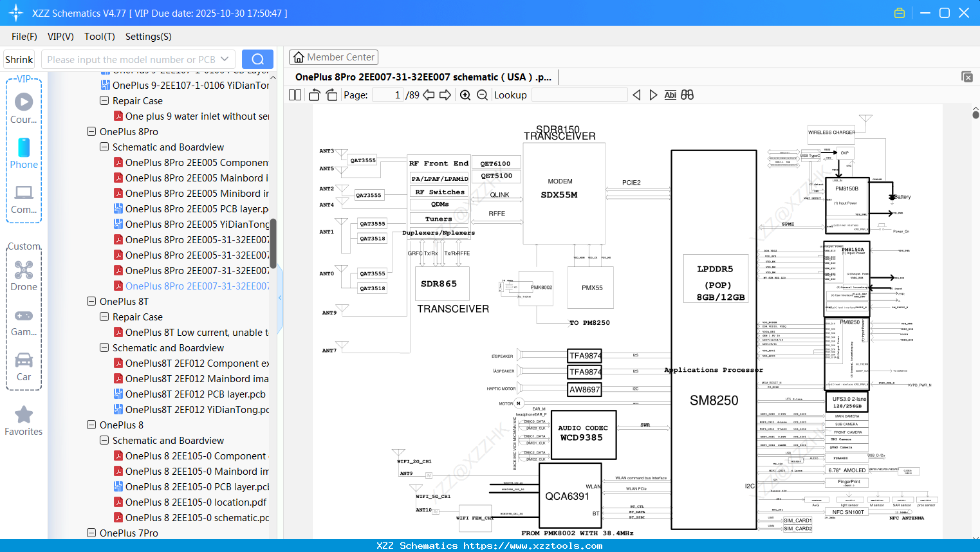Click the Lookup text field
This screenshot has height=552, width=980.
coord(579,95)
